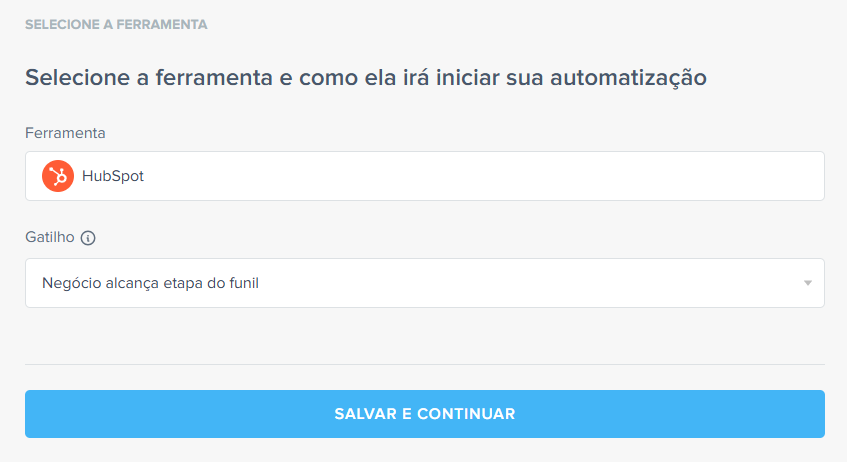Click the word 'FERRAMENTA' in the top header
The width and height of the screenshot is (847, 462).
pos(161,24)
